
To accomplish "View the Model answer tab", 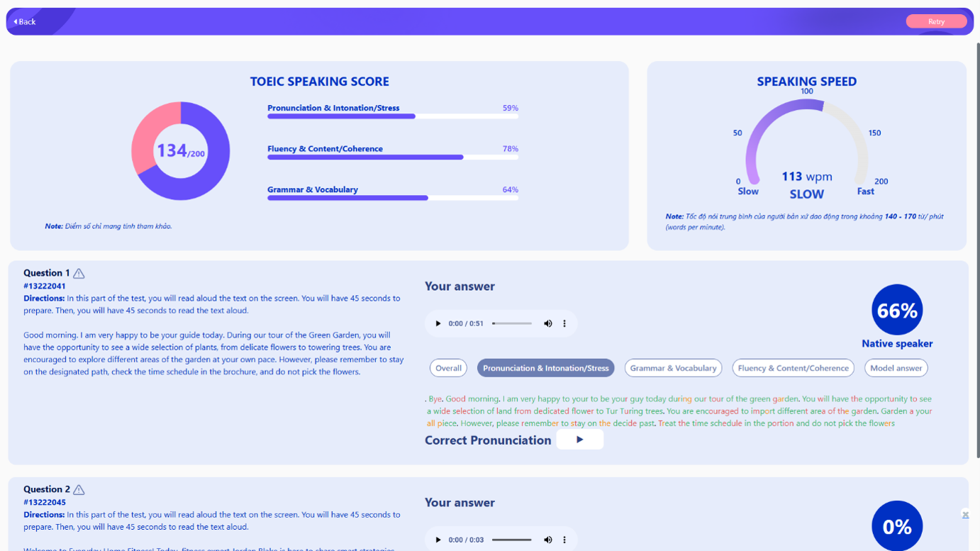I will tap(896, 368).
